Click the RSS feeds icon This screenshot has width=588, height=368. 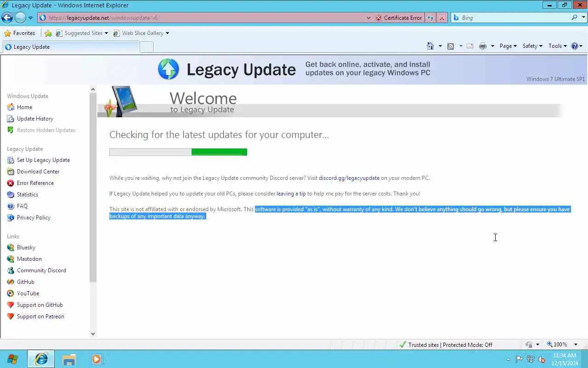pyautogui.click(x=451, y=46)
